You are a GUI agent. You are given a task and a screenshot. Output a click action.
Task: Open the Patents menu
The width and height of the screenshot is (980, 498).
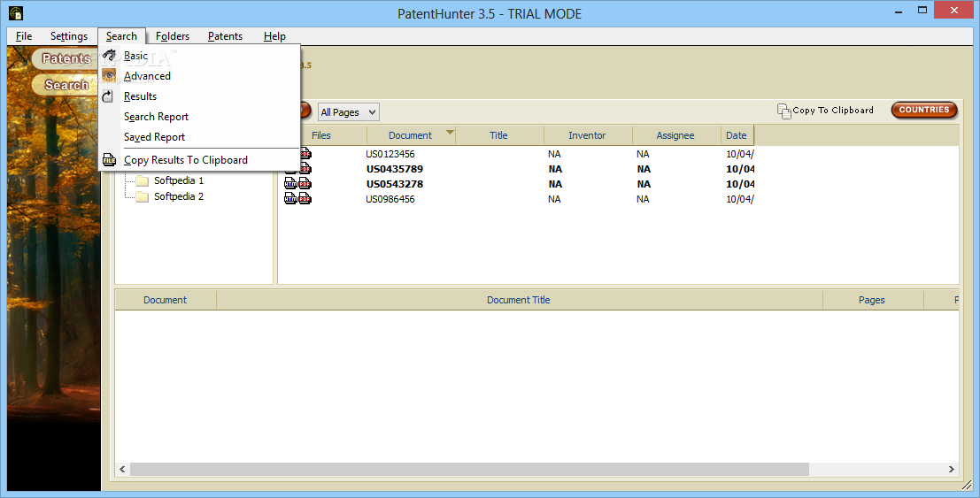(x=225, y=36)
